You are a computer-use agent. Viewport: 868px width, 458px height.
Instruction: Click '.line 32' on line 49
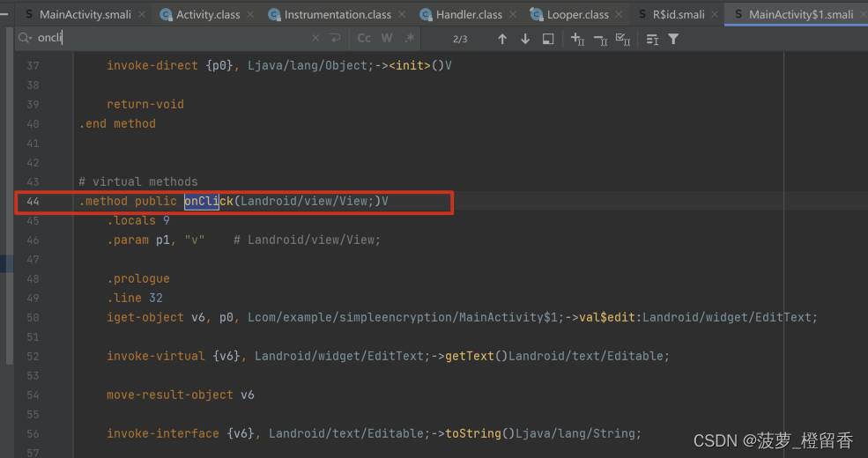135,298
